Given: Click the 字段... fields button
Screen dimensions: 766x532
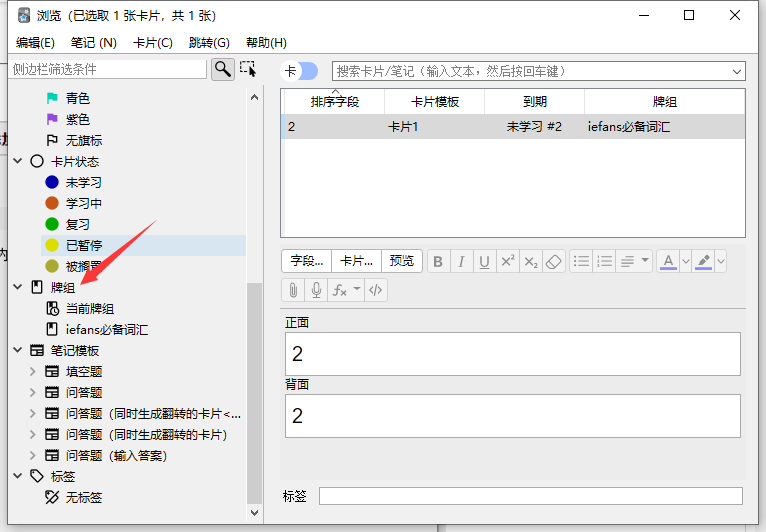Looking at the screenshot, I should point(306,261).
